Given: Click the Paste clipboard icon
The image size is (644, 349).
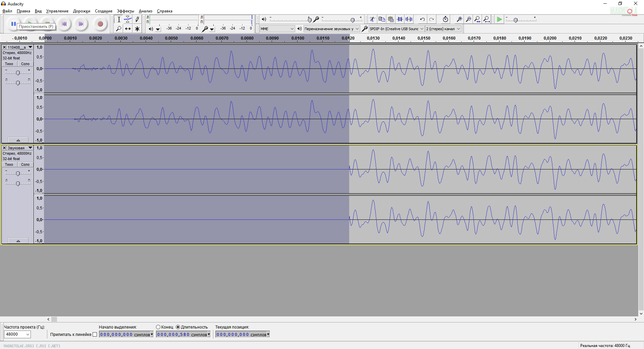Looking at the screenshot, I should click(x=391, y=19).
